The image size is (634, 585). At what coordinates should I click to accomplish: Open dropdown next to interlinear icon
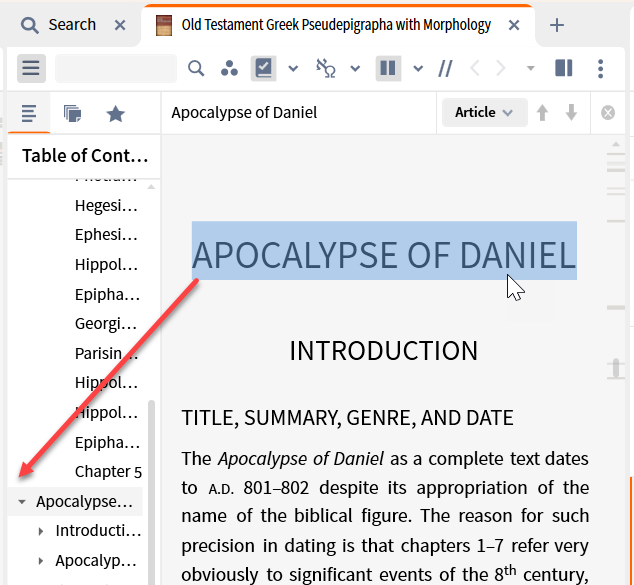(x=355, y=68)
